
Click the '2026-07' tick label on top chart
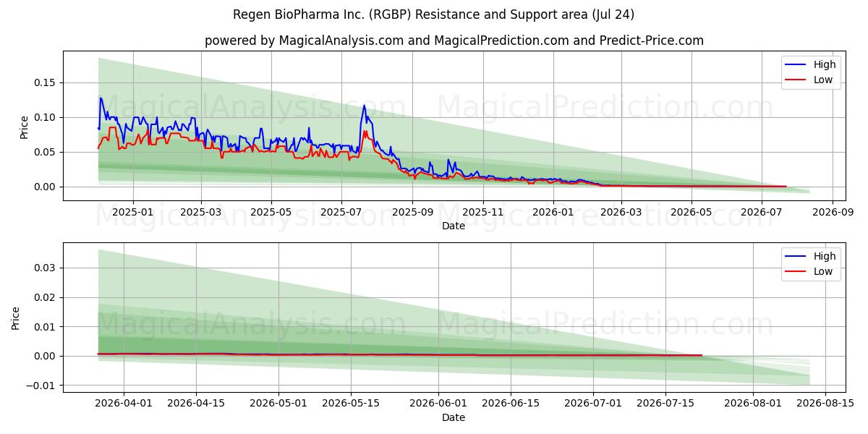tap(762, 212)
